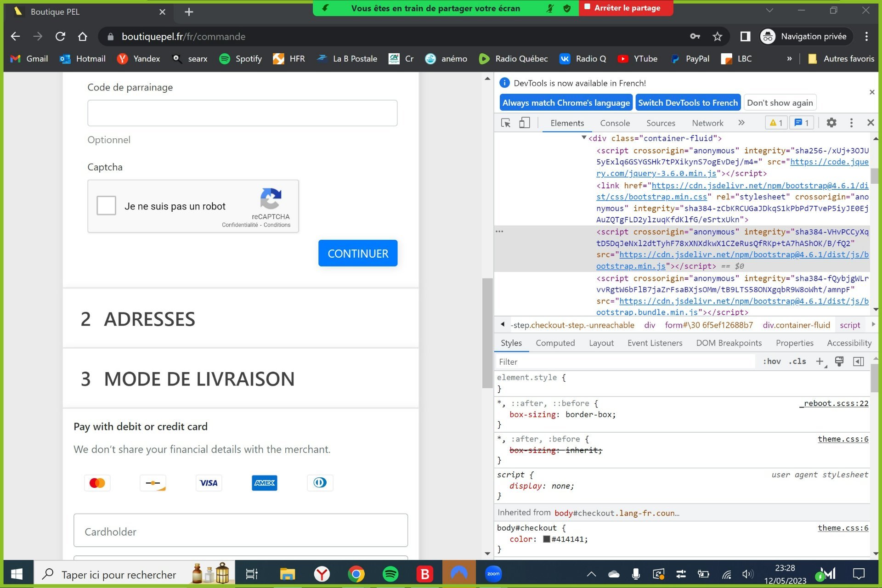Open the saved passwords key icon

pyautogui.click(x=695, y=37)
